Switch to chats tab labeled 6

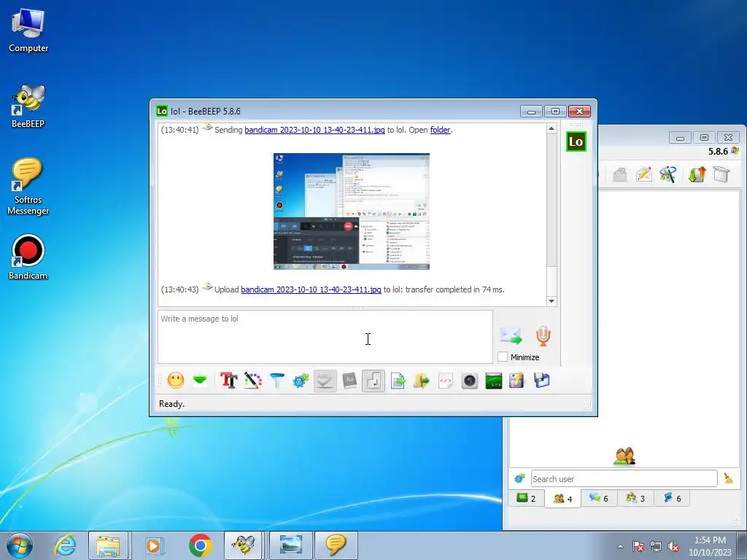click(599, 498)
